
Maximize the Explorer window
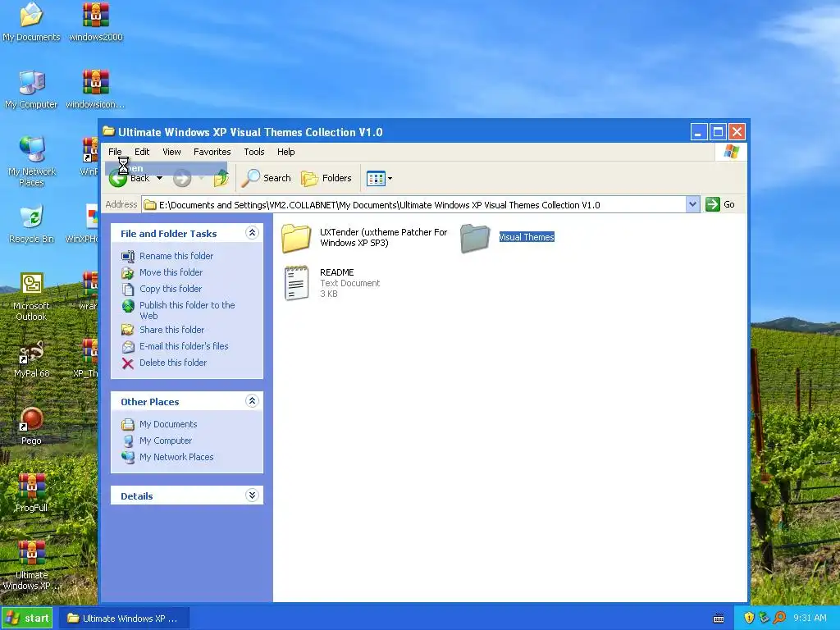pos(718,132)
